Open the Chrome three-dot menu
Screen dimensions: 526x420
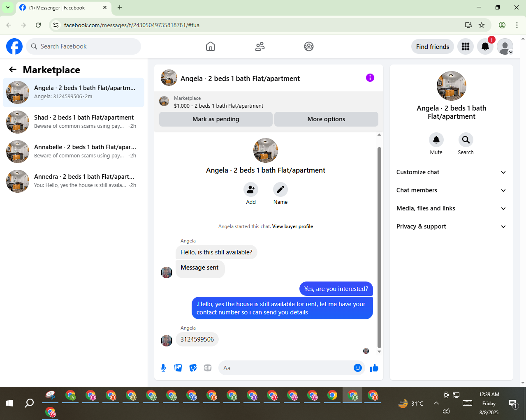(517, 25)
